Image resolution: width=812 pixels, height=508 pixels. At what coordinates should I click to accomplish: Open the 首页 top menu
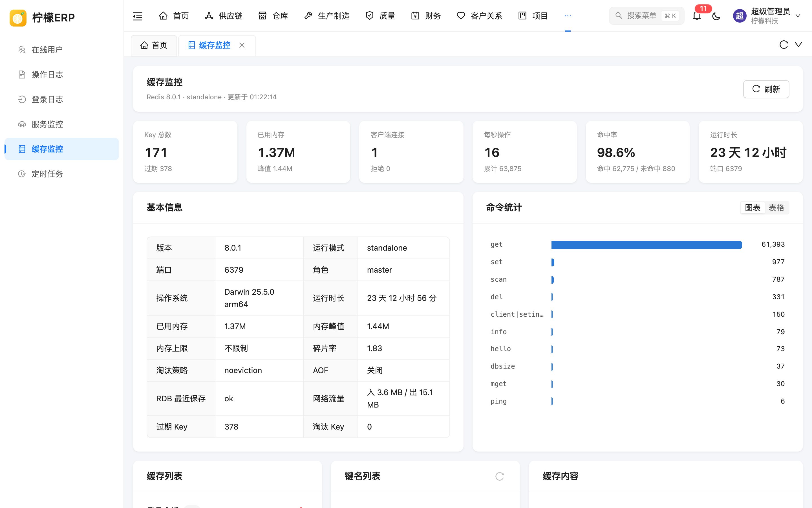pos(173,16)
